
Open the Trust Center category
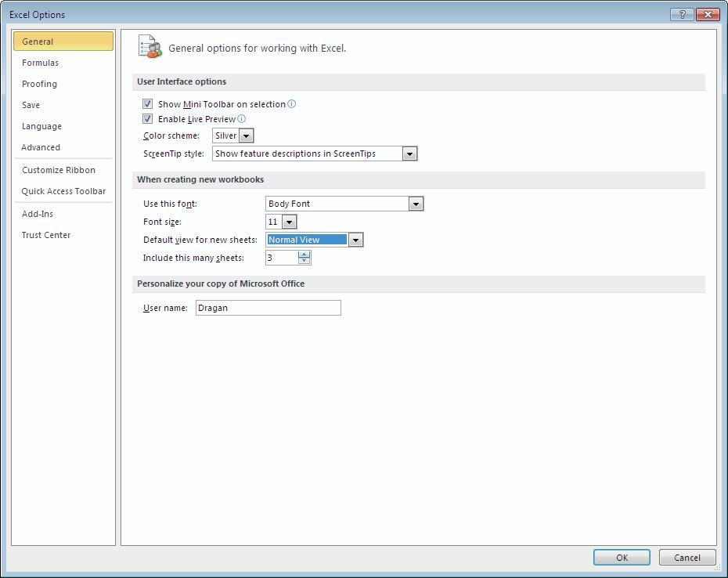coord(63,235)
